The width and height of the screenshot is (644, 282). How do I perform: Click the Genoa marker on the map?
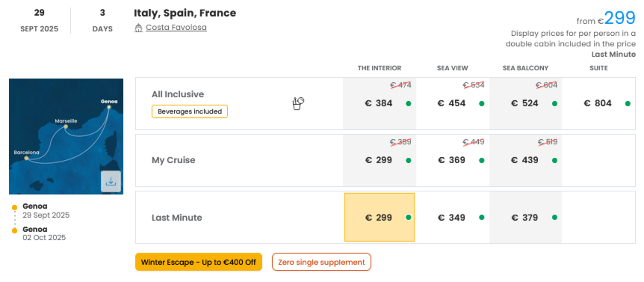coord(109,107)
